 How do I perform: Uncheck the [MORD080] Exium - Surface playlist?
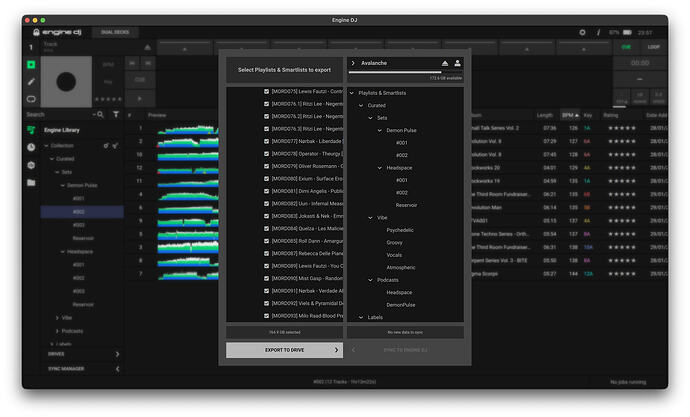point(266,181)
